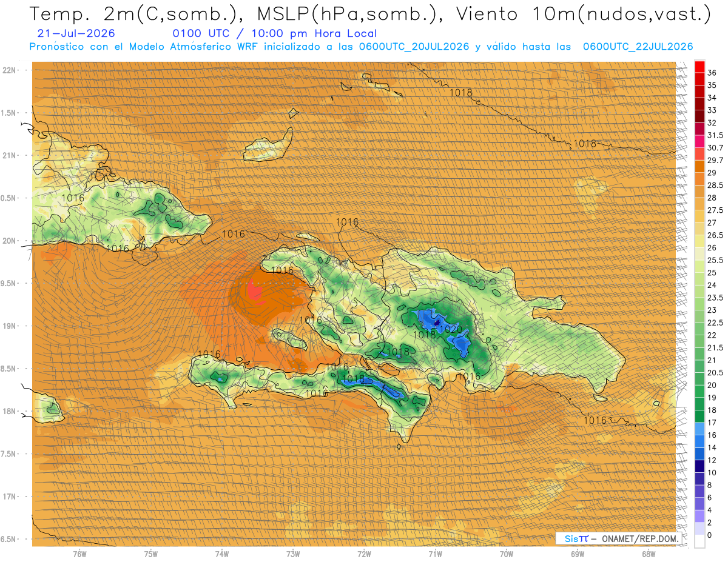728x562 pixels.
Task: Click the "68W" longitude label
Action: (649, 554)
